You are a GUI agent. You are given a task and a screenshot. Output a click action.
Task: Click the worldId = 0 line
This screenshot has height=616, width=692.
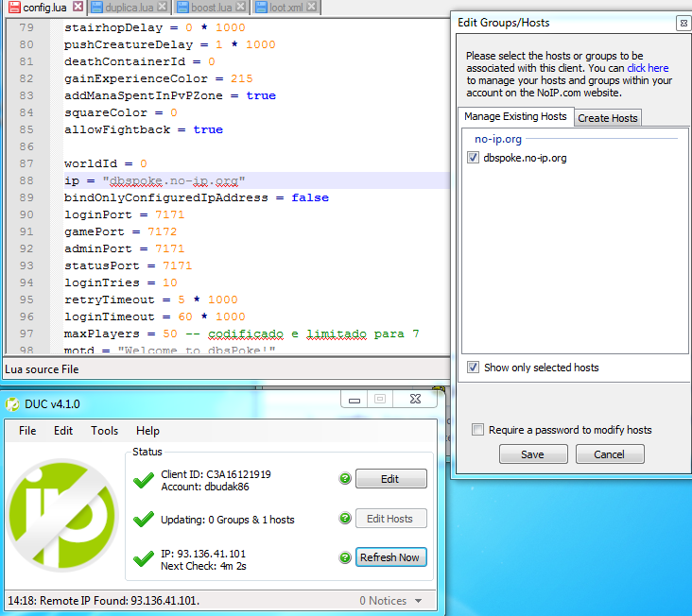tap(106, 164)
